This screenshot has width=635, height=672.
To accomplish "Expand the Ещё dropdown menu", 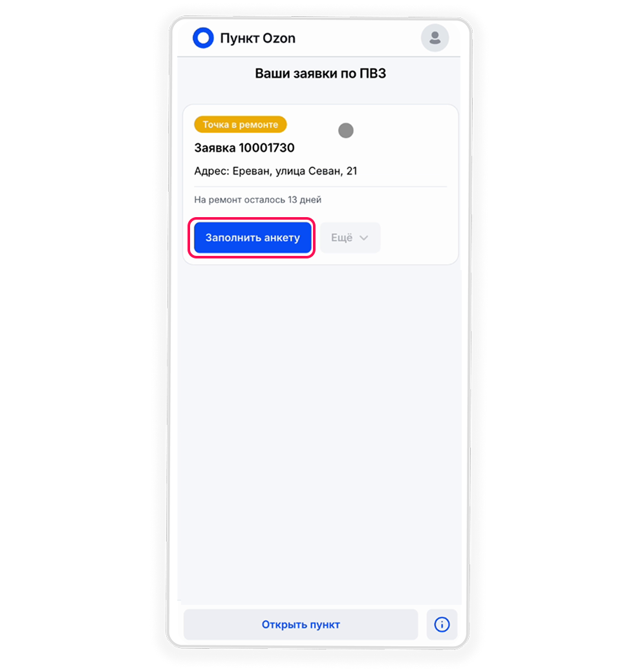I will (x=350, y=238).
